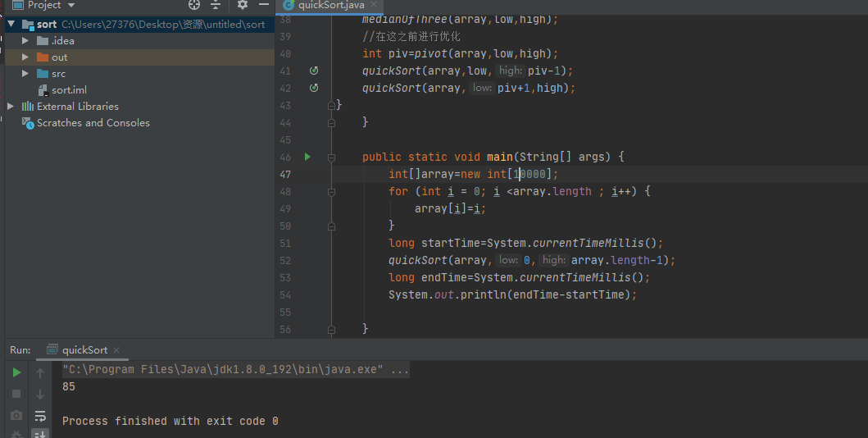Click the fold end marker on line 50
The height and width of the screenshot is (438, 868).
[331, 226]
